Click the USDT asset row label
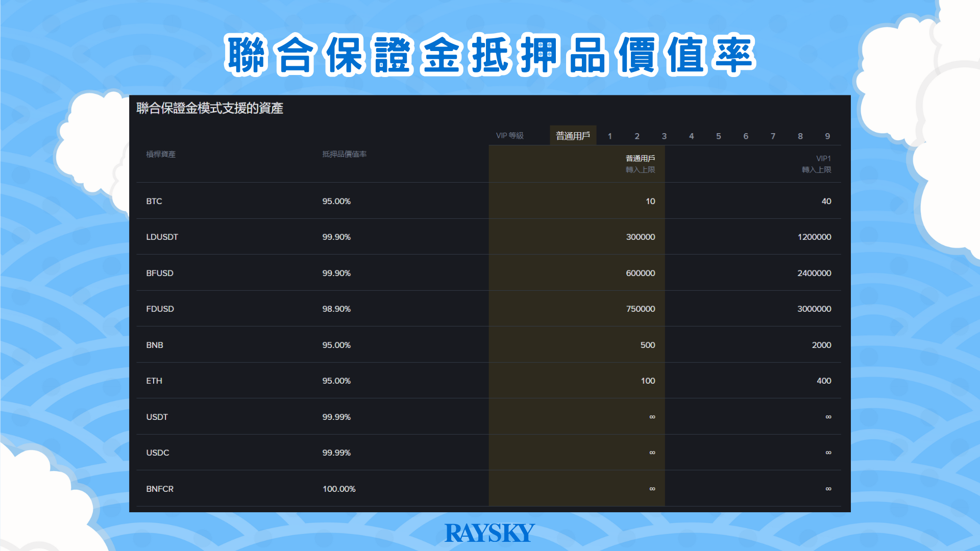The image size is (980, 551). point(157,417)
